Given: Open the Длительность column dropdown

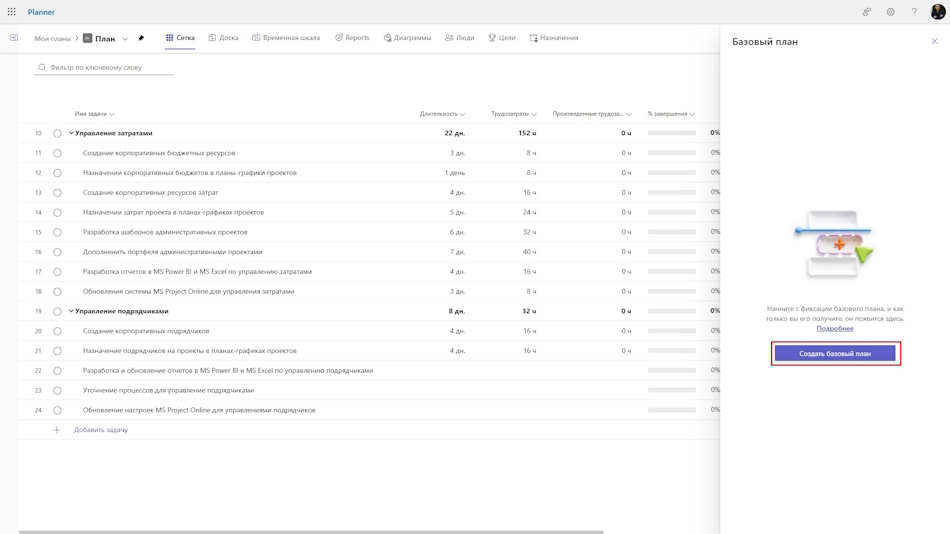Looking at the screenshot, I should 462,114.
